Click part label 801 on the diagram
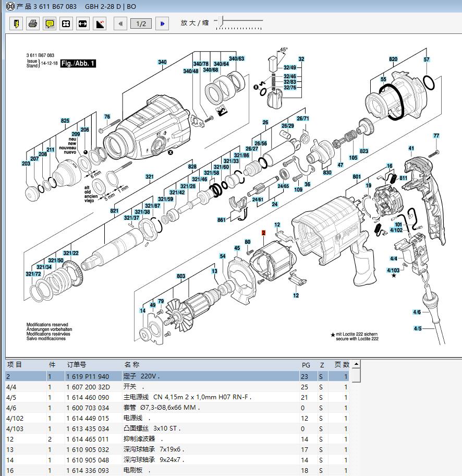 point(357,177)
